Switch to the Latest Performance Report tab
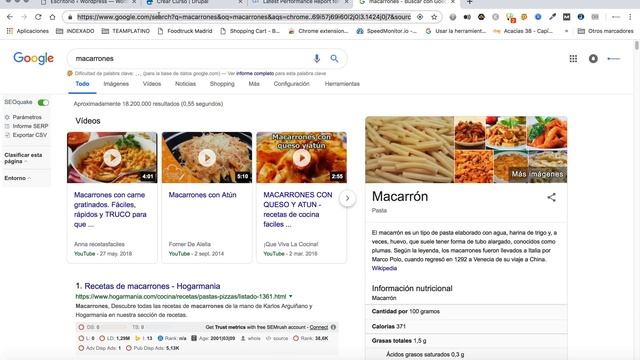Screen dimensions: 640x360 (300, 2)
